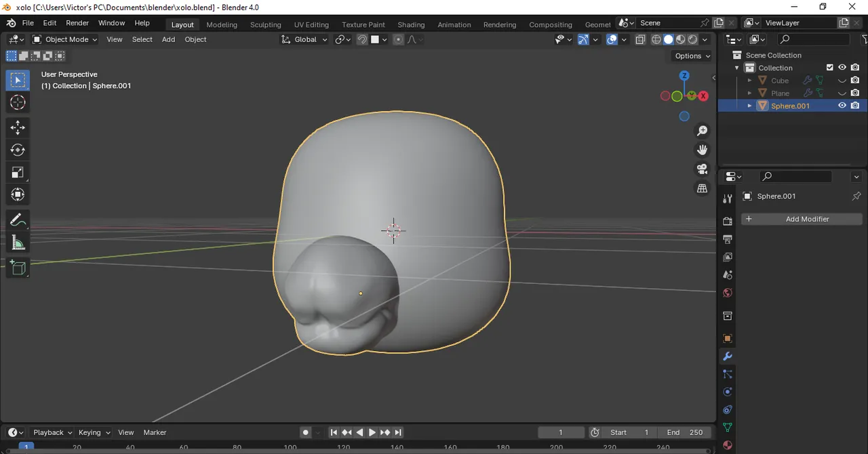The image size is (868, 454).
Task: Open the Object Data properties tab
Action: (x=728, y=428)
